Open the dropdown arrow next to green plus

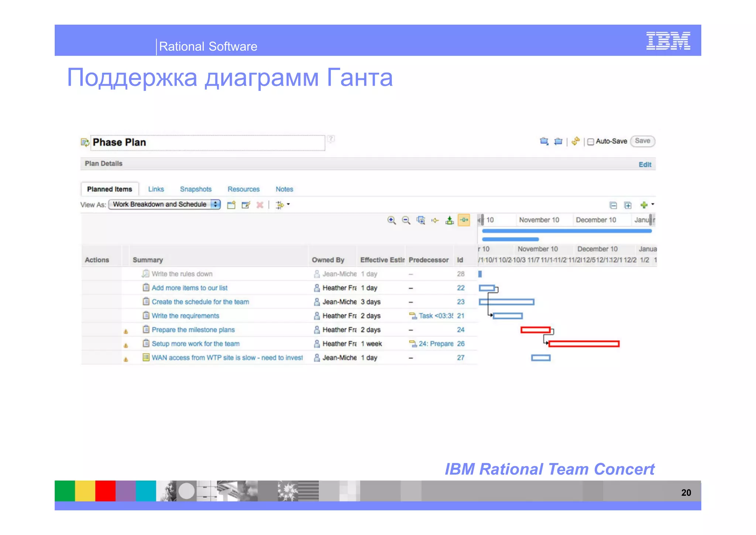pyautogui.click(x=653, y=204)
